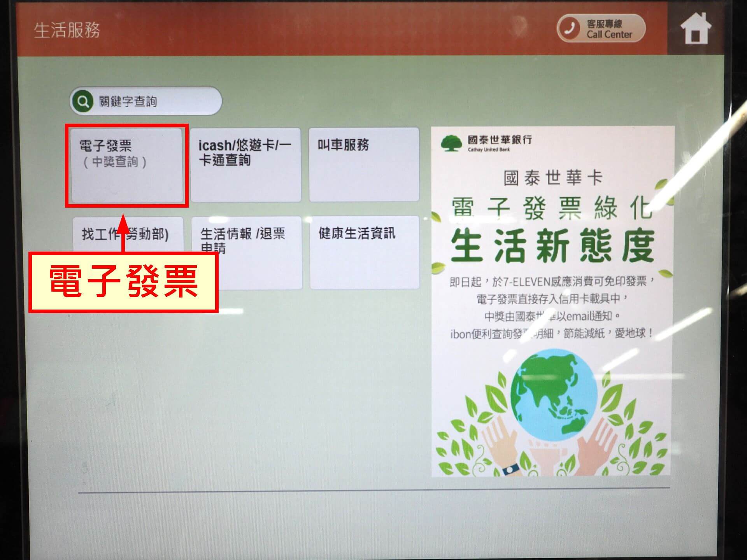Open the 電子發票 (中獎查詢) tile
747x560 pixels.
127,165
